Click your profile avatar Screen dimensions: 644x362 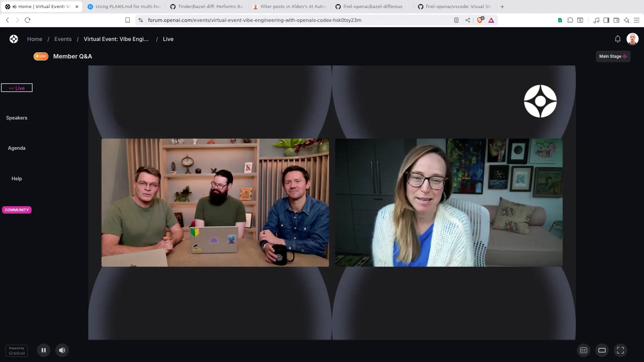632,39
